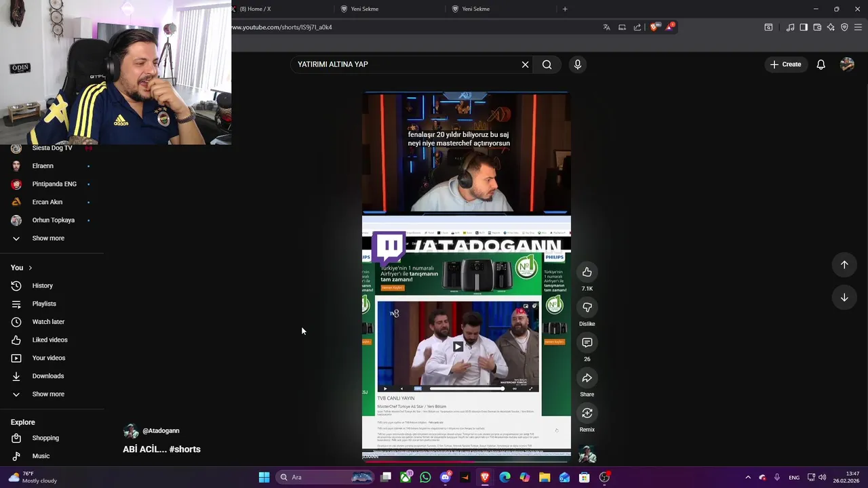Open File Explorer from the taskbar

coord(545,477)
